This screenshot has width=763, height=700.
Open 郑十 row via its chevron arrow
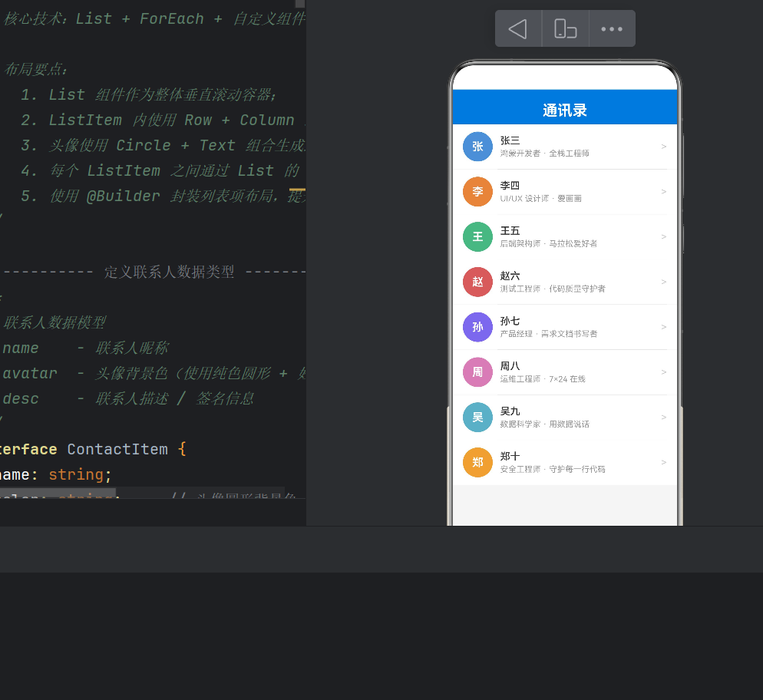coord(664,463)
